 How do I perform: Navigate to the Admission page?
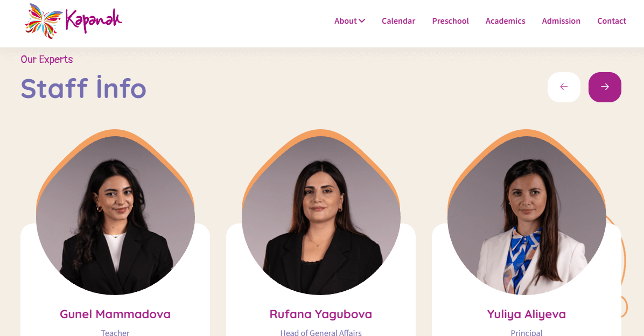(x=561, y=21)
